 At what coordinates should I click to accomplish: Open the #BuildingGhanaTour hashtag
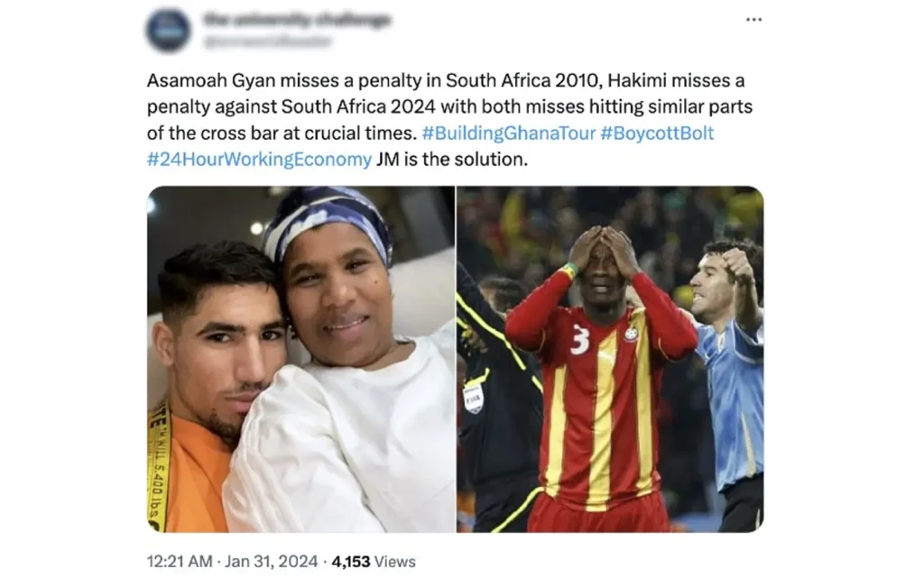click(509, 133)
